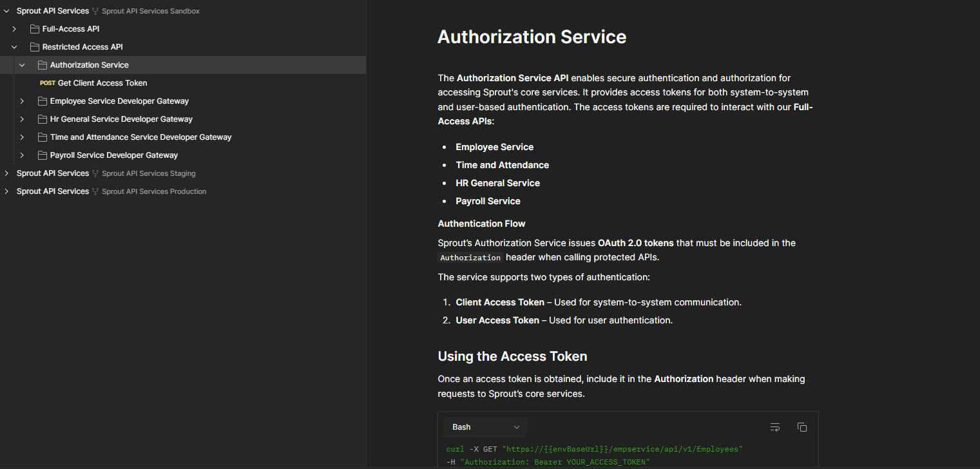The width and height of the screenshot is (980, 469).
Task: Click the Authorization Service page heading
Action: coord(532,37)
